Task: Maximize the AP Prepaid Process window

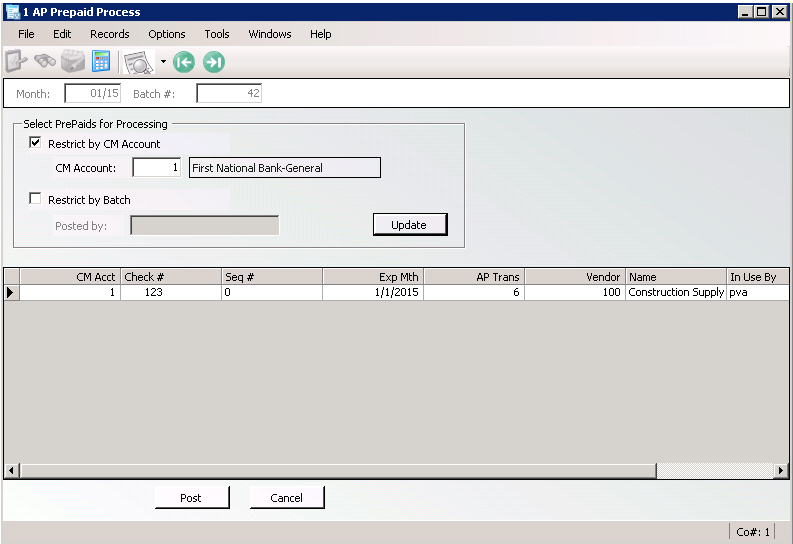Action: click(761, 11)
